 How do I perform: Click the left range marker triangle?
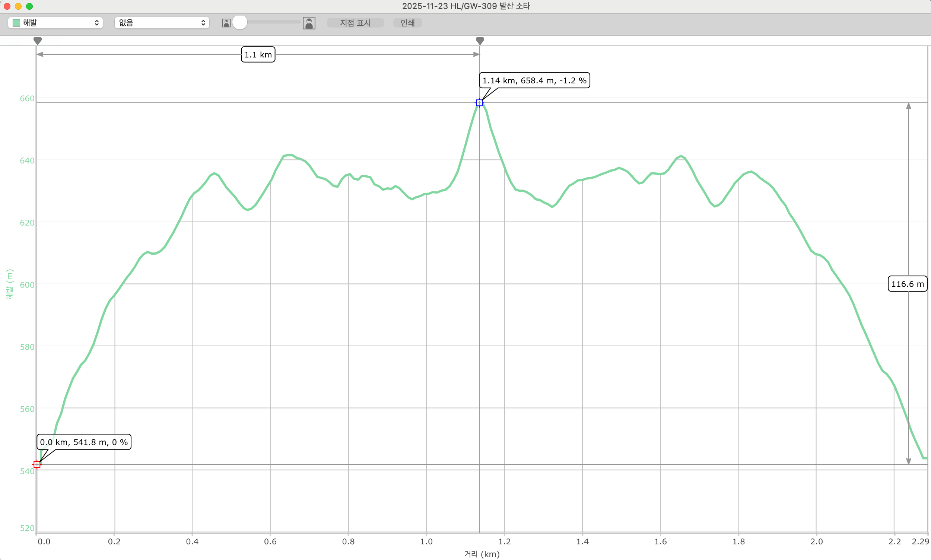[37, 40]
